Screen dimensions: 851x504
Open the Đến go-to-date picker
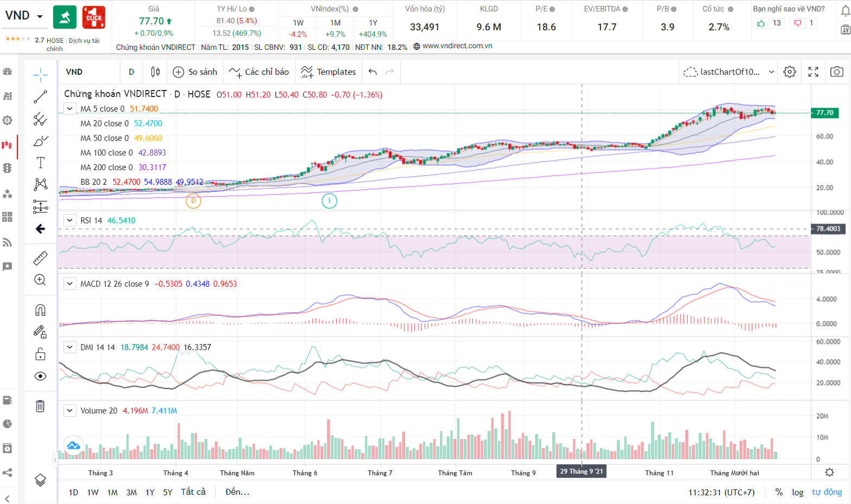[x=238, y=492]
